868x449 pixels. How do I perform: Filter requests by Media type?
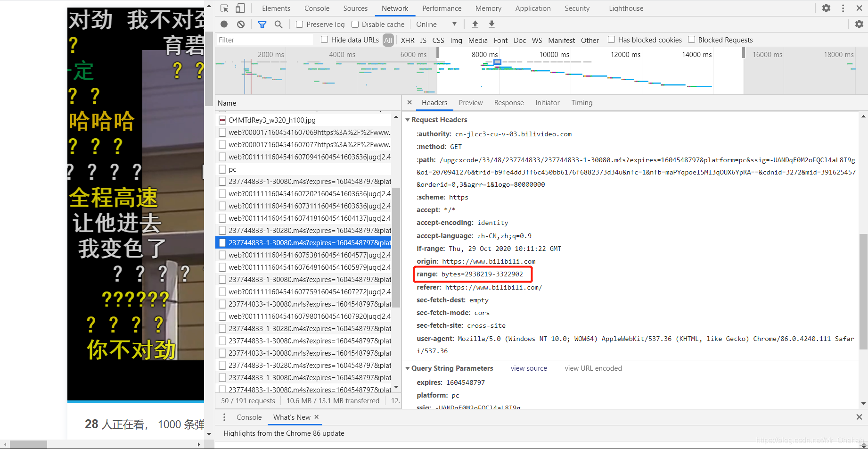(x=478, y=40)
